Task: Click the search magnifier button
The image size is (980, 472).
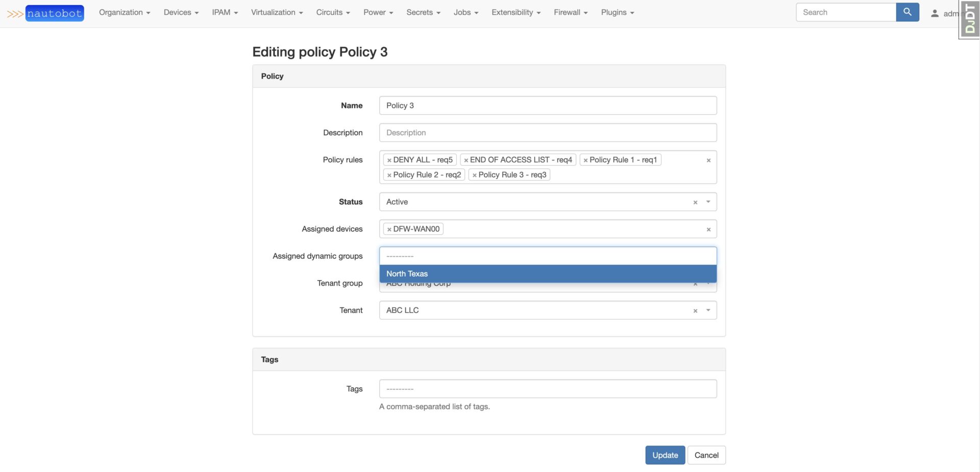Action: 907,12
